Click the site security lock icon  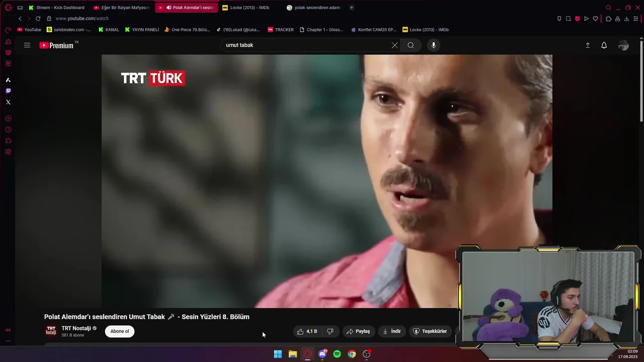coord(49,19)
